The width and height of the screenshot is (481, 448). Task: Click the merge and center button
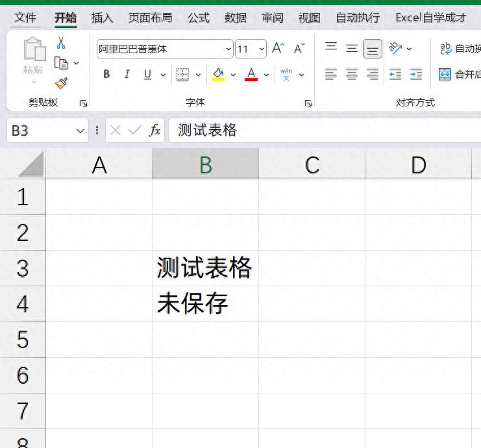[460, 74]
